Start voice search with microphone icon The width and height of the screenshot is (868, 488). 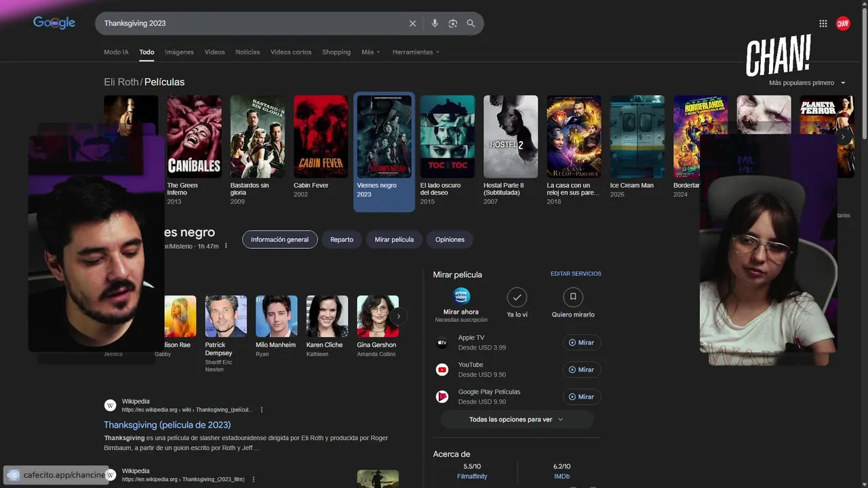click(x=435, y=24)
